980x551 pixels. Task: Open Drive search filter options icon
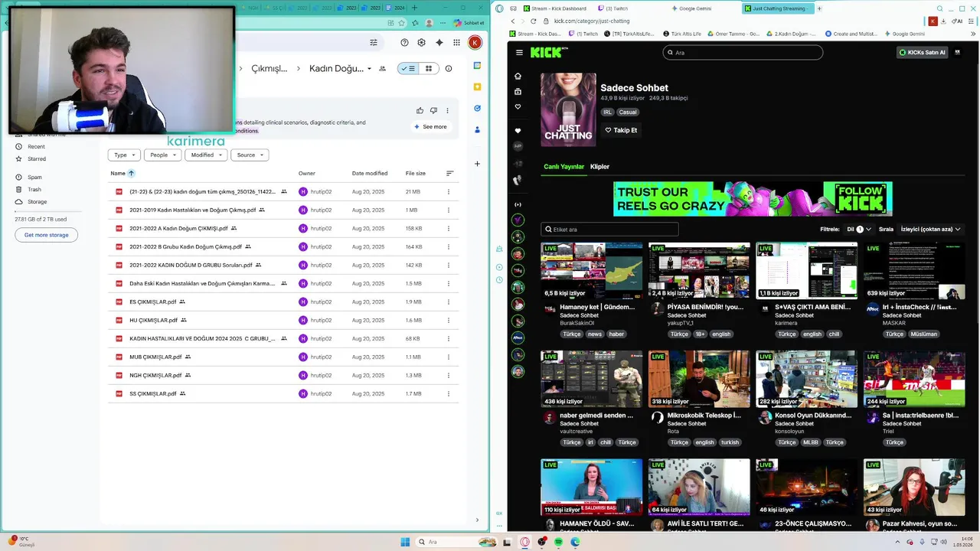click(374, 43)
